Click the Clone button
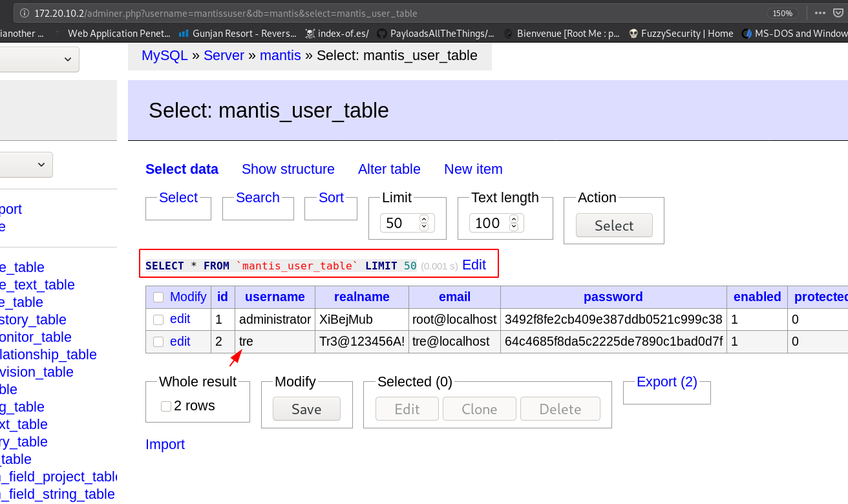Screen dimensions: 848x504 coord(480,409)
